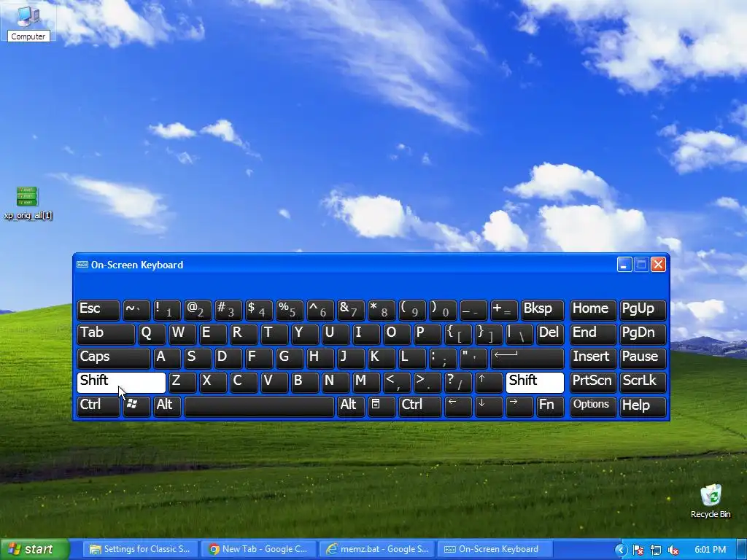Click the right arrow key
747x560 pixels.
tap(519, 406)
